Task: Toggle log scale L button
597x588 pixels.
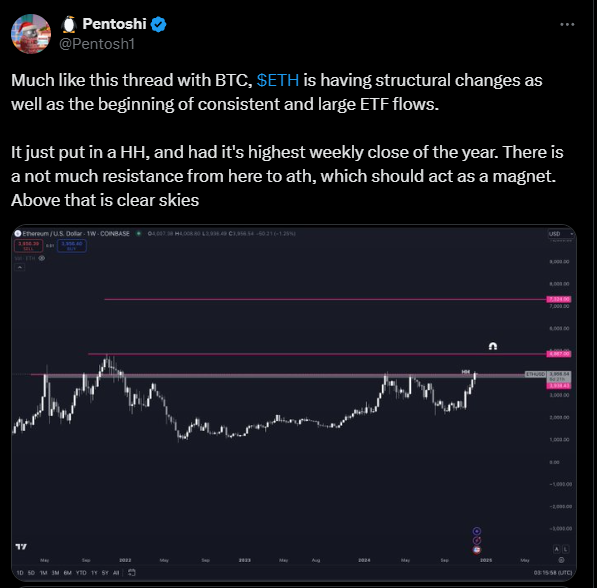Action: [566, 549]
